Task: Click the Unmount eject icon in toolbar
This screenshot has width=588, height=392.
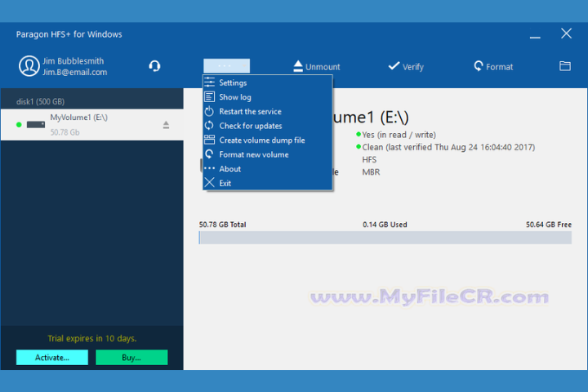Action: pos(298,66)
